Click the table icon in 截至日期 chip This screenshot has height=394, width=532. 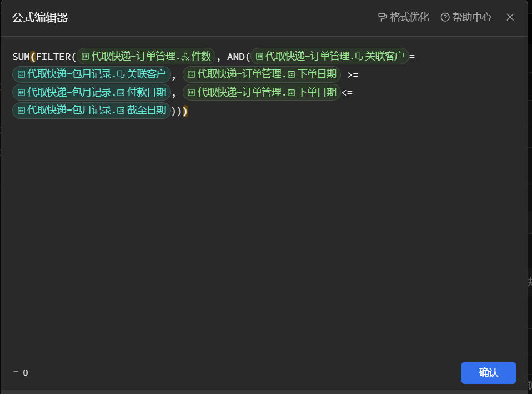pyautogui.click(x=21, y=111)
